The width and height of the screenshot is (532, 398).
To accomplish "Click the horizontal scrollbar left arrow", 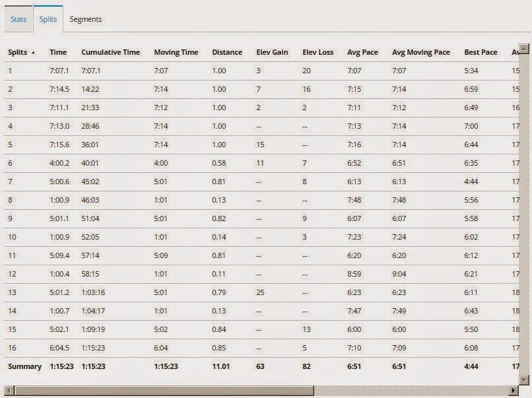I will [9, 390].
